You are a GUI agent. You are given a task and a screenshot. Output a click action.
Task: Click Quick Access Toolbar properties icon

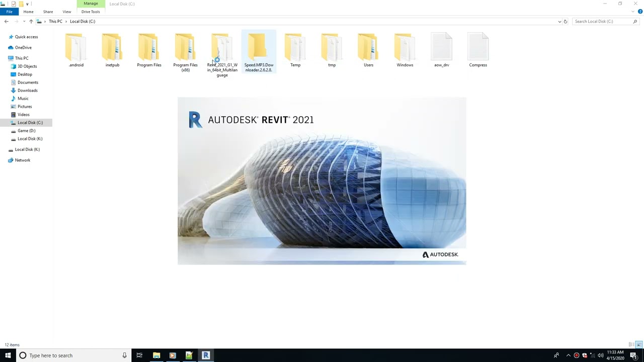coord(14,4)
